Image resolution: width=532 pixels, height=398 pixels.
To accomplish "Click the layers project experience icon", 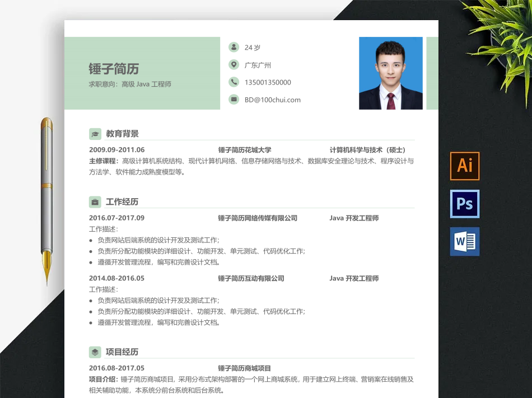I will click(x=95, y=352).
